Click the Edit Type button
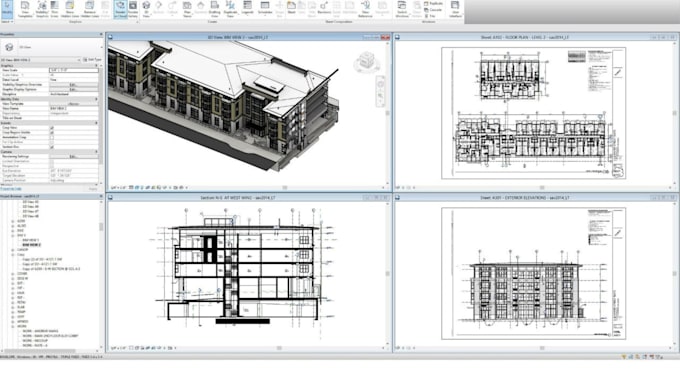Viewport: 680px width, 383px height. (x=92, y=60)
